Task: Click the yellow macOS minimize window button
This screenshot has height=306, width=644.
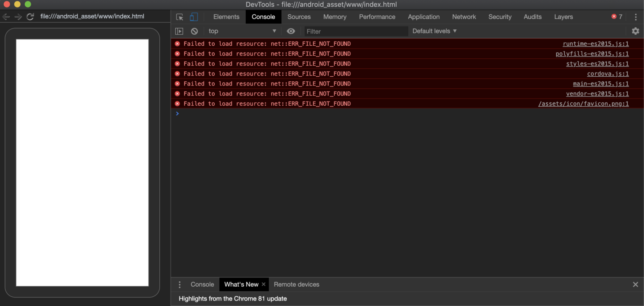Action: pos(17,5)
